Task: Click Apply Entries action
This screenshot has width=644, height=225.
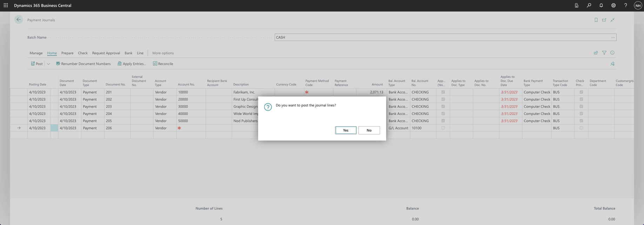Action: [132, 64]
